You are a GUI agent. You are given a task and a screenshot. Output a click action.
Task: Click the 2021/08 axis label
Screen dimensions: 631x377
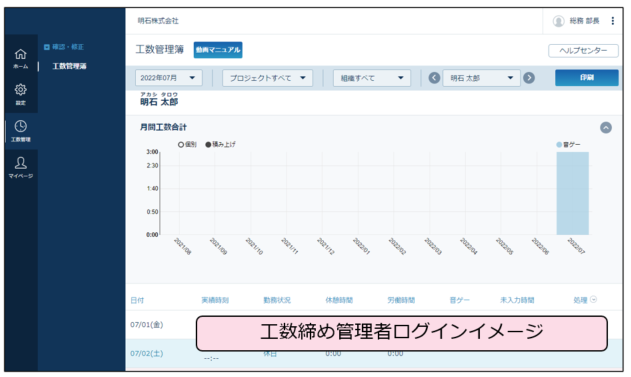pyautogui.click(x=182, y=246)
